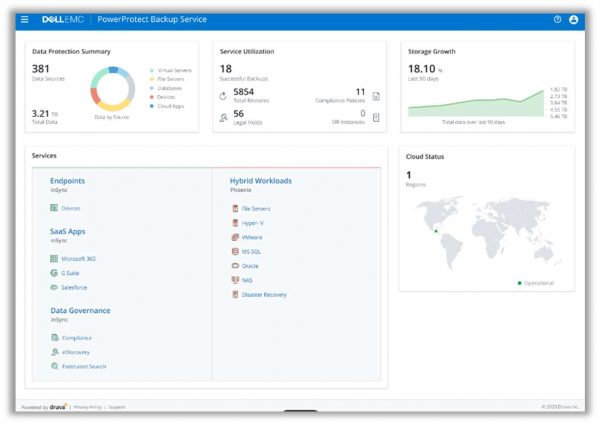Open the user account profile icon
Screen dimensions: 600x425
[573, 19]
